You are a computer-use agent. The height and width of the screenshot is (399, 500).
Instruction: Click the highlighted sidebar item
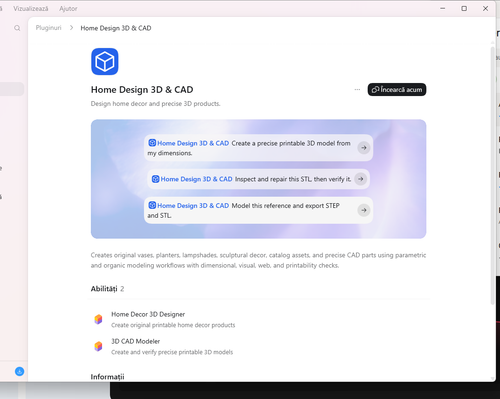point(12,89)
